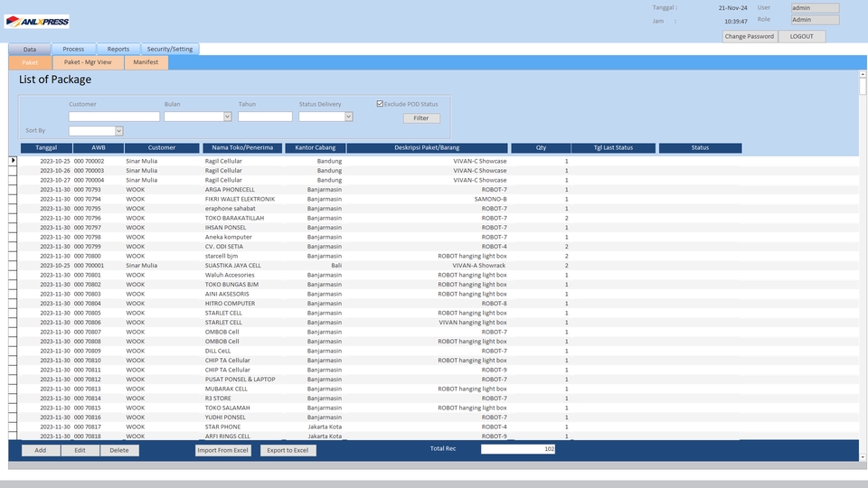
Task: Click the AWB cell 000 700001
Action: click(89, 266)
